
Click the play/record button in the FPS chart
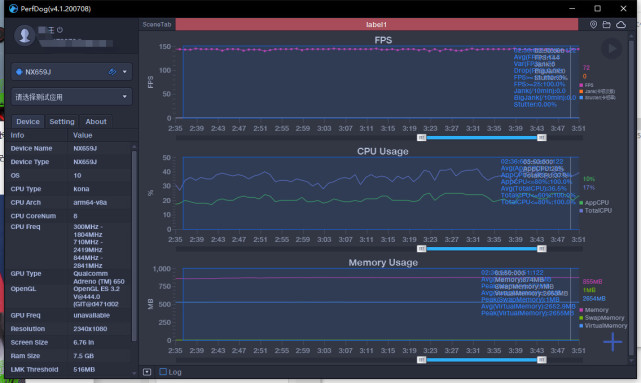[611, 49]
